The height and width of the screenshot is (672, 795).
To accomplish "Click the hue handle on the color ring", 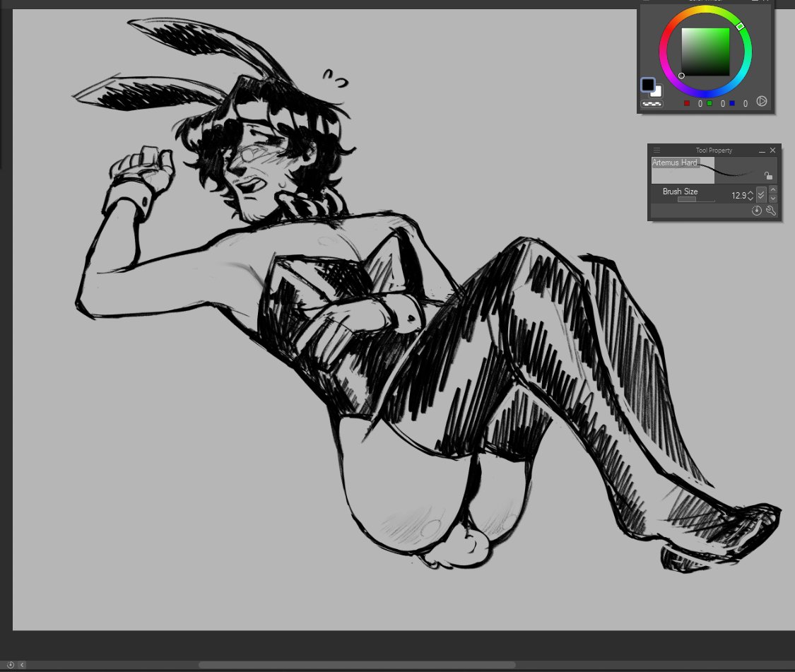I will pyautogui.click(x=741, y=26).
